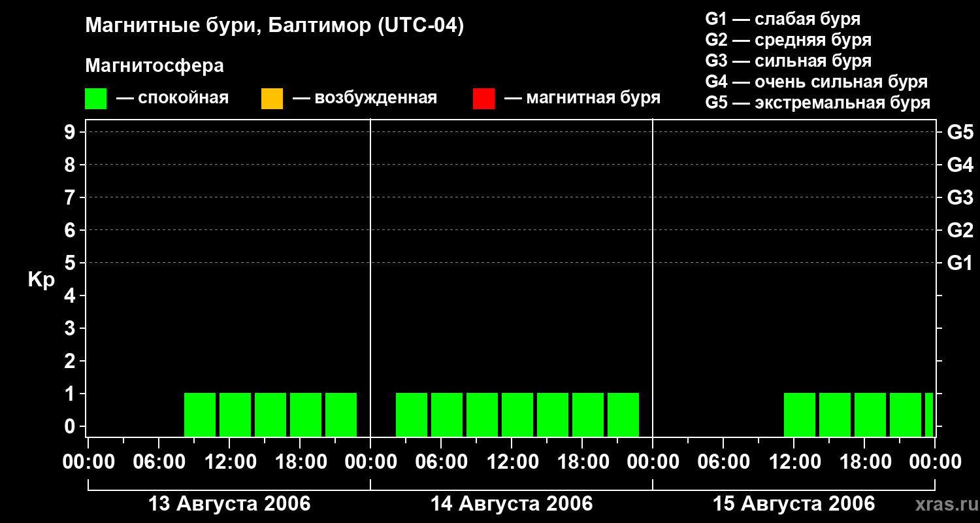
Task: Click the value 7 on the Kp axis
Action: click(x=71, y=197)
